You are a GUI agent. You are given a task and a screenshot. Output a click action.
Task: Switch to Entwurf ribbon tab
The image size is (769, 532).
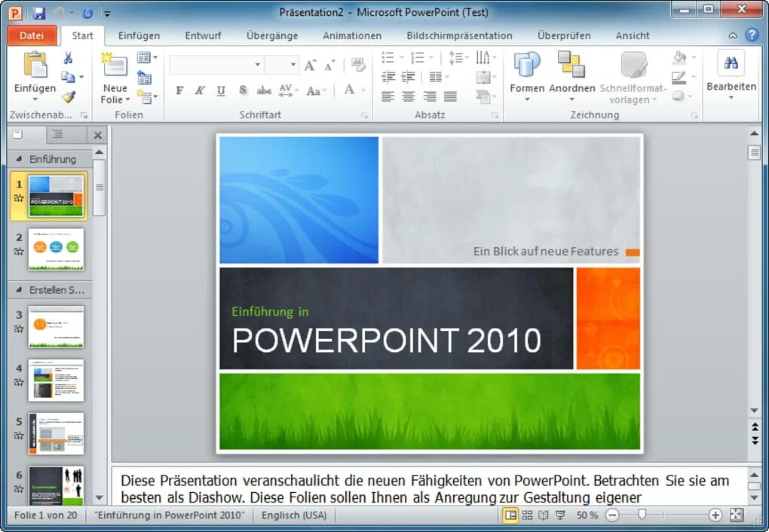point(203,36)
